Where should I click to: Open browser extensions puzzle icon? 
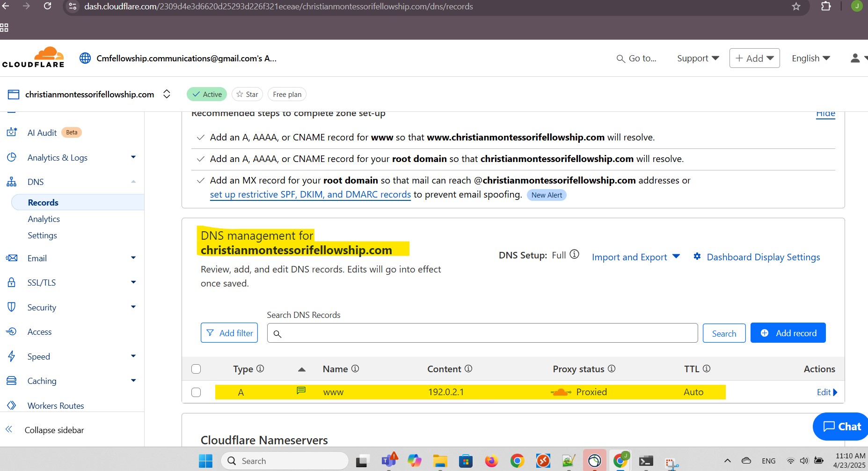tap(826, 6)
